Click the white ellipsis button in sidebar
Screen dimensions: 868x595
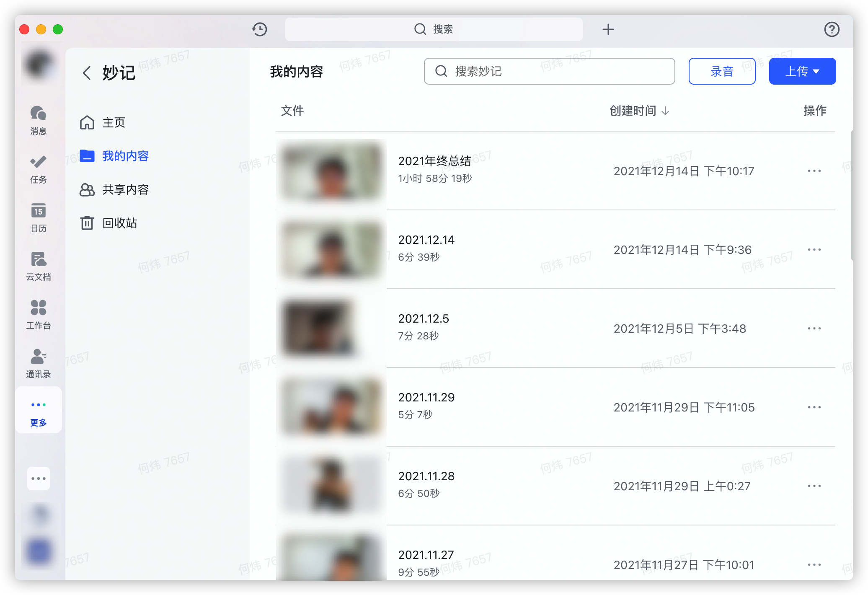point(39,479)
